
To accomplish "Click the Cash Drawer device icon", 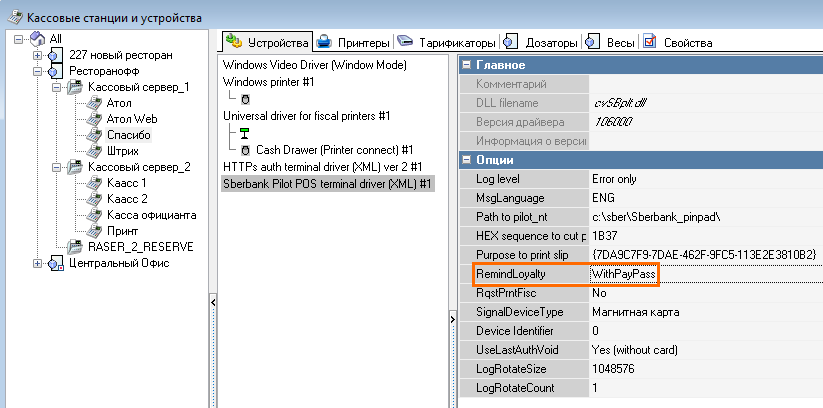I will (246, 149).
